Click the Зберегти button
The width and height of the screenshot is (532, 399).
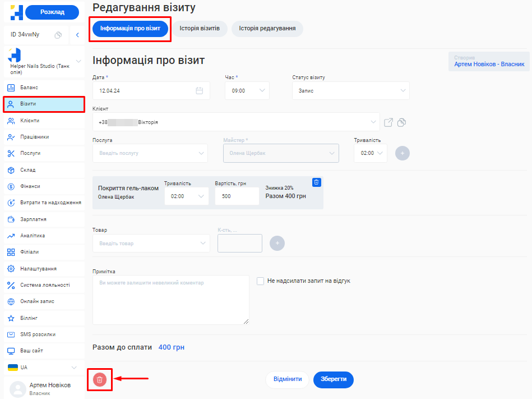click(x=333, y=379)
